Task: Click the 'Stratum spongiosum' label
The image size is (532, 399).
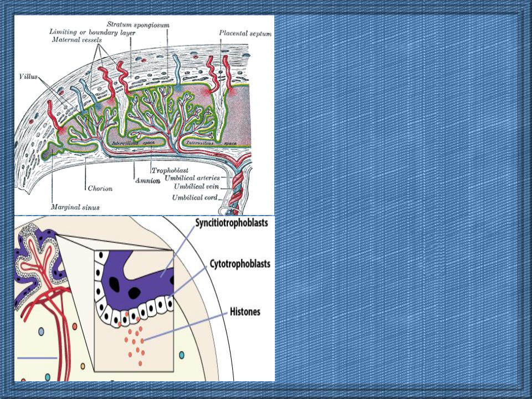Action: [138, 25]
